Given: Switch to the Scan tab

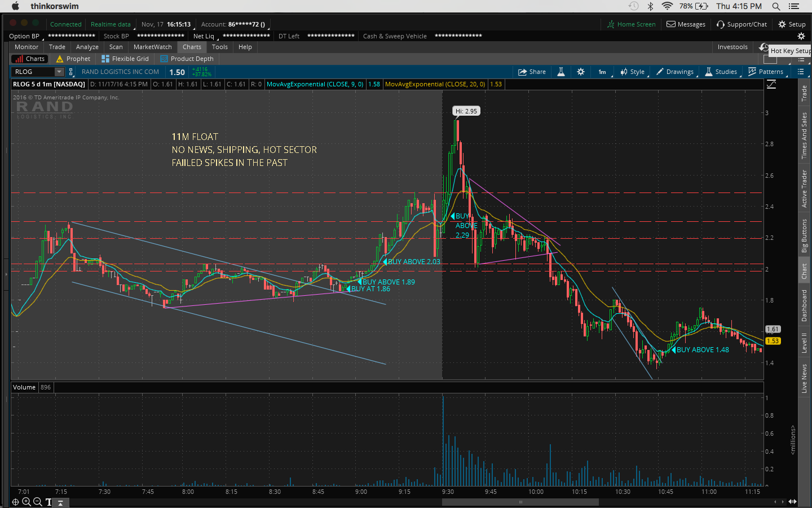Looking at the screenshot, I should [116, 47].
